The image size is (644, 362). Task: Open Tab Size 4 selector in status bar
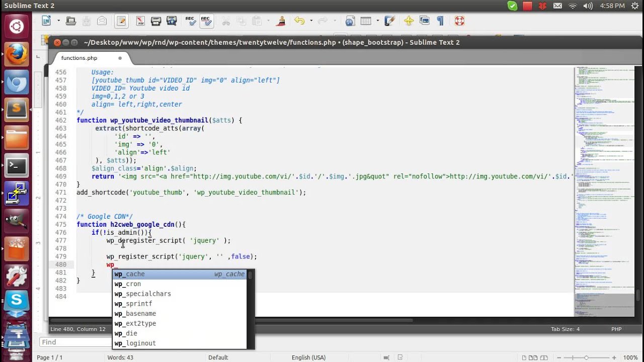(x=566, y=329)
